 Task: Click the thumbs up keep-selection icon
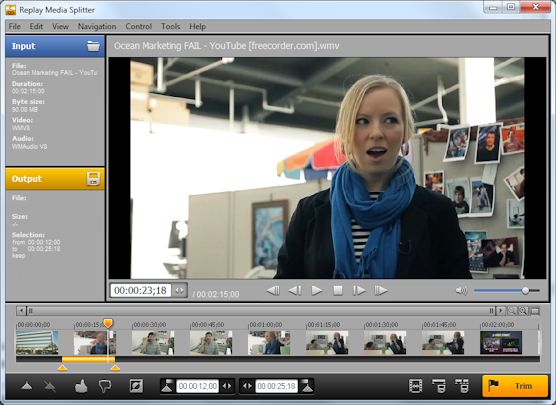tap(81, 386)
